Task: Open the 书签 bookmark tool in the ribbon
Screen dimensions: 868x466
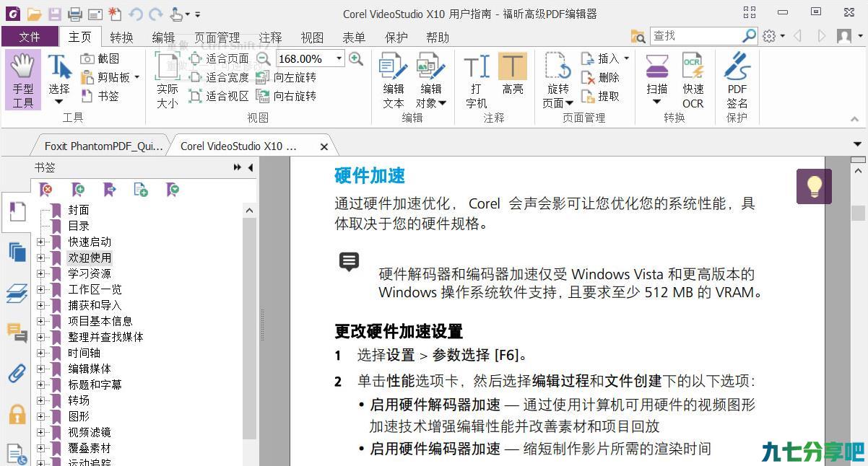Action: (100, 95)
